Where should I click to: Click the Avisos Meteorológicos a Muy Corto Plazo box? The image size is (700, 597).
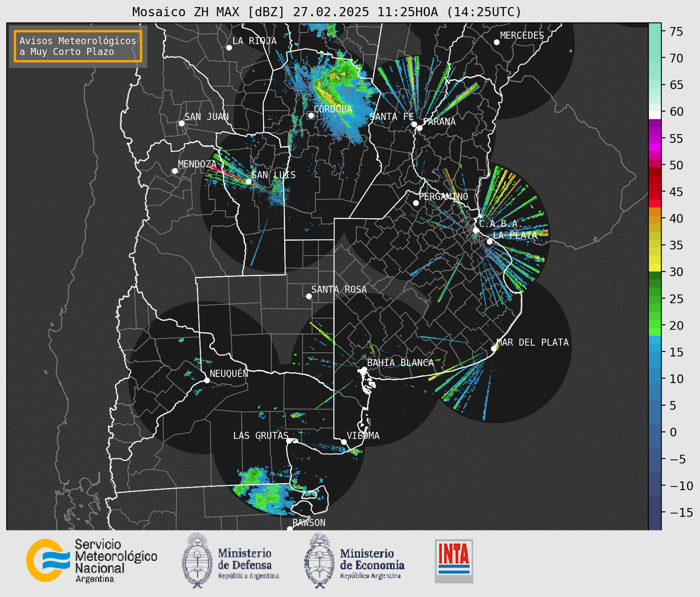tap(78, 46)
